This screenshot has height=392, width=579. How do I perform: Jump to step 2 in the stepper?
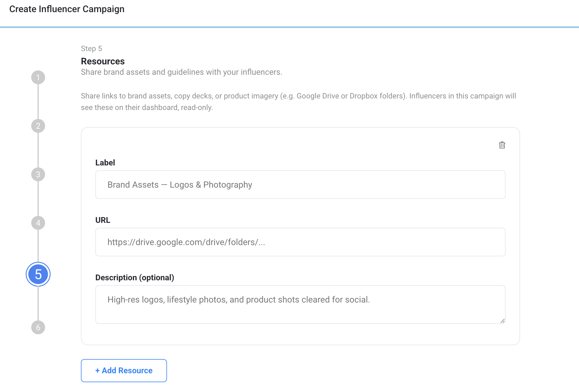[x=38, y=126]
